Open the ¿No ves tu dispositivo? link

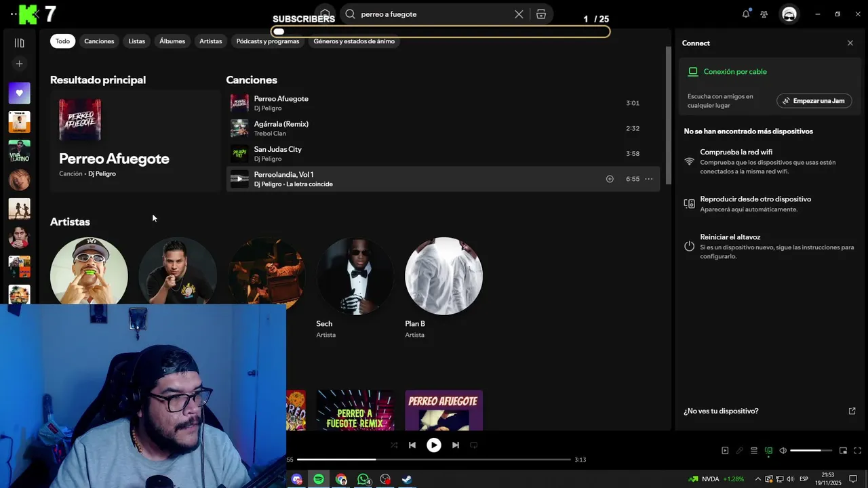tap(721, 411)
